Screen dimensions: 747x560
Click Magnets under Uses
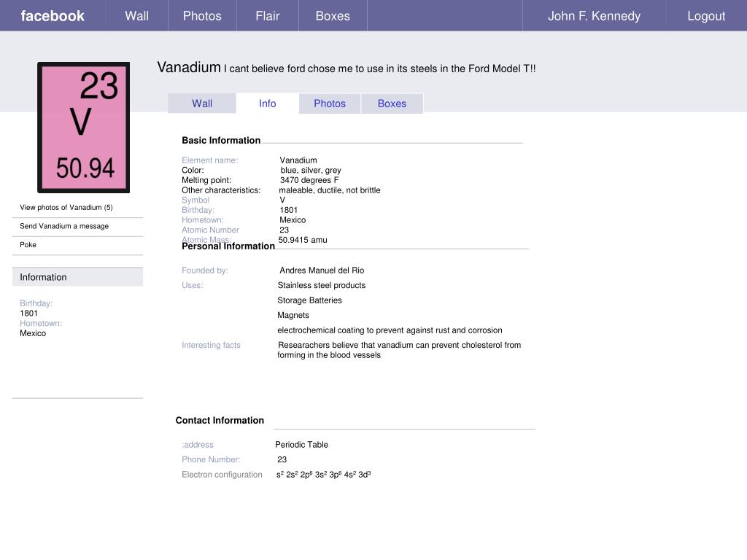coord(293,315)
